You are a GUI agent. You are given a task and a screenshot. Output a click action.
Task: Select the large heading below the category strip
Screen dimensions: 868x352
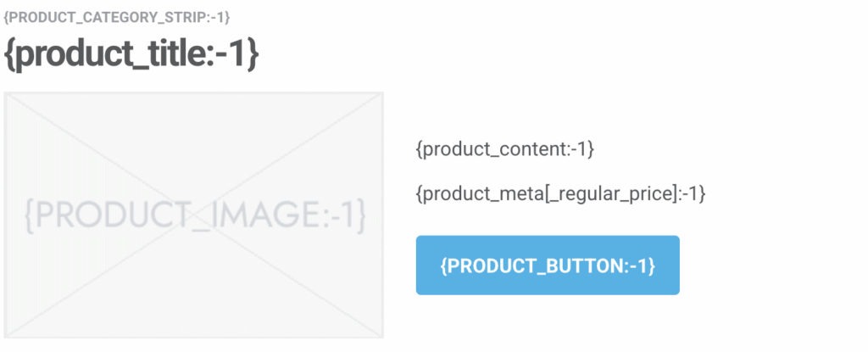tap(131, 54)
